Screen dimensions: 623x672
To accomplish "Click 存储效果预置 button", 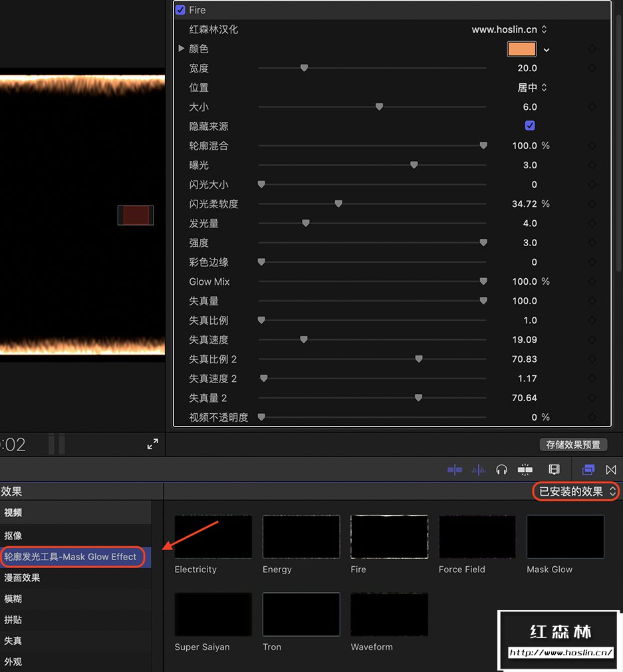I will click(573, 445).
